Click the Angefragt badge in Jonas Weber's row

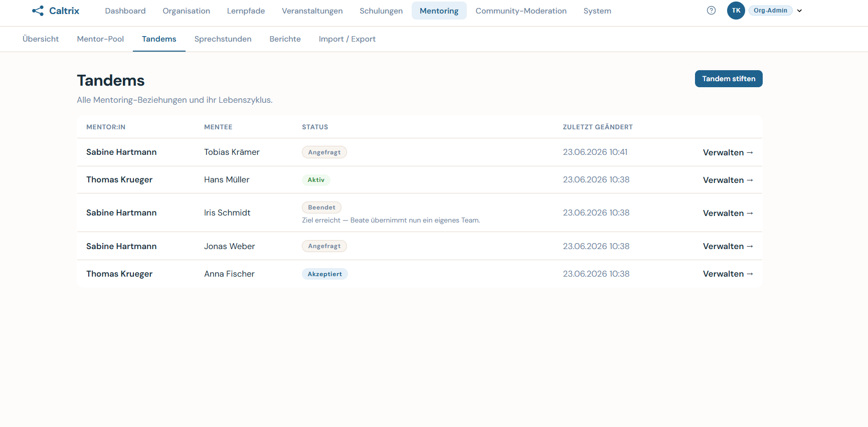324,246
